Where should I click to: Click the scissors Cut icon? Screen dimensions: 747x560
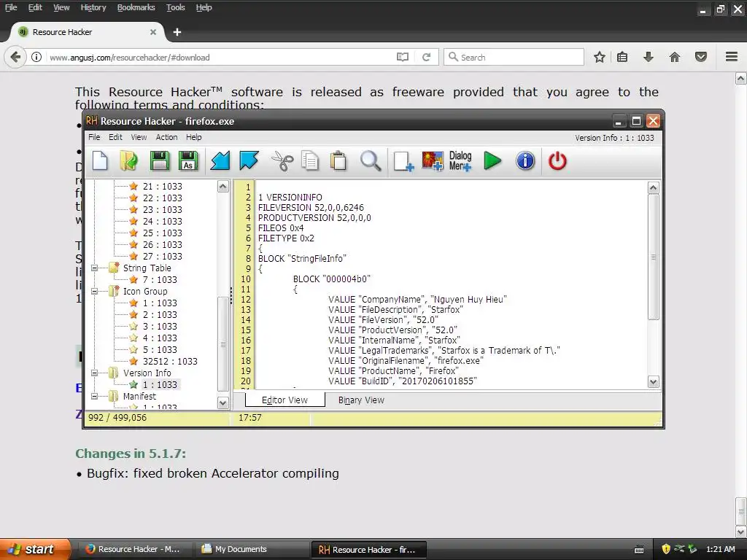(282, 161)
